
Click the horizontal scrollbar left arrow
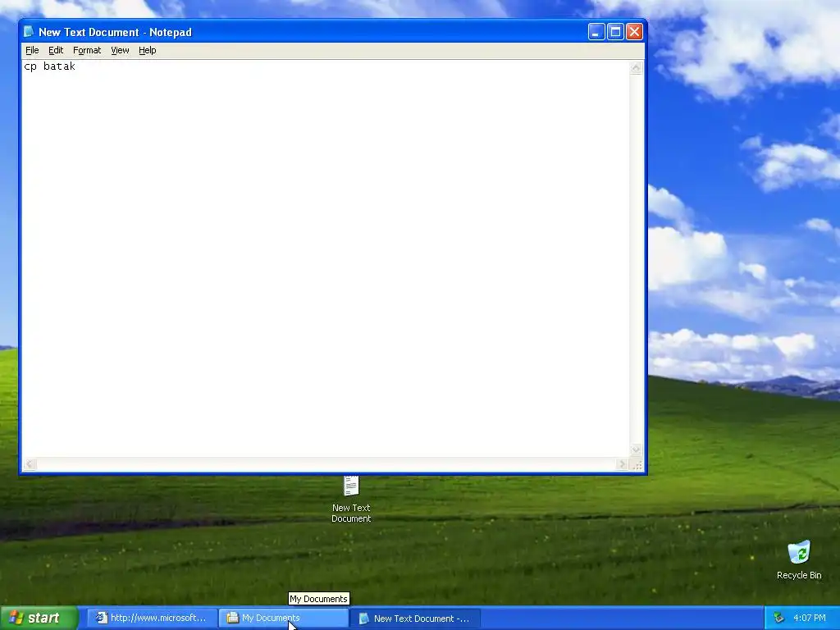(30, 464)
